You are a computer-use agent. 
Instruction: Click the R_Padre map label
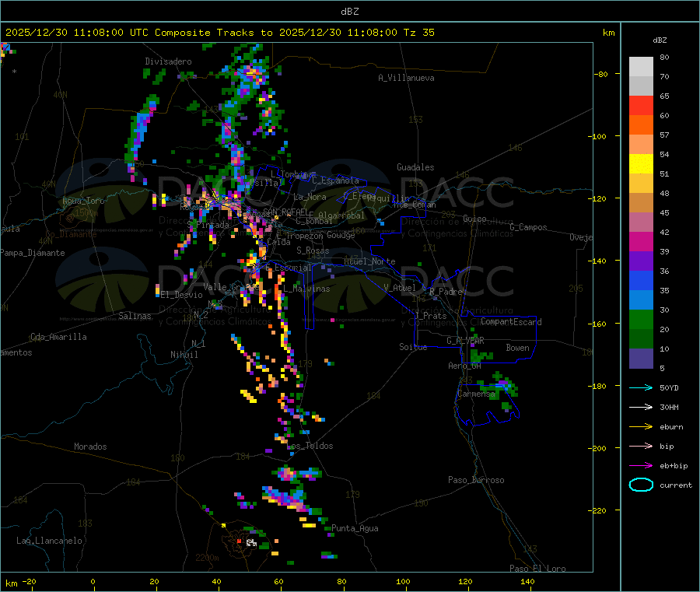pos(446,292)
